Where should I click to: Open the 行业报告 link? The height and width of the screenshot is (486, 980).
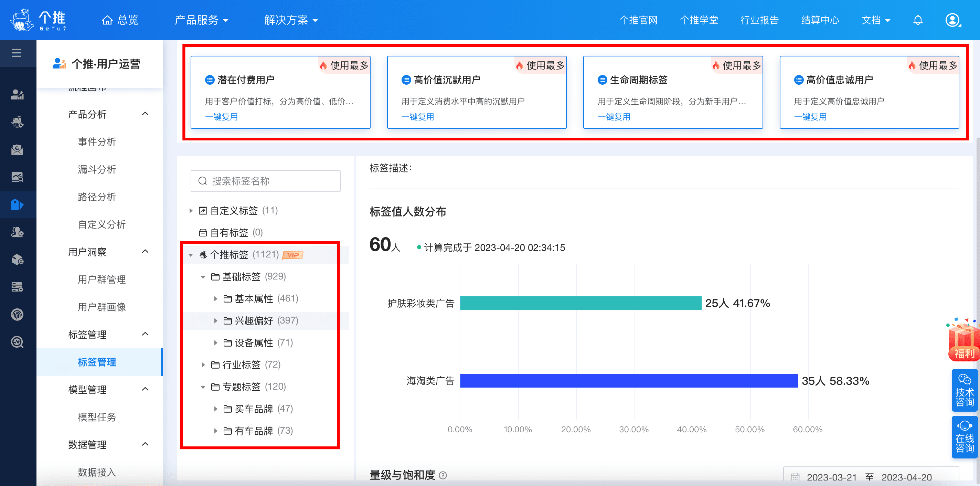(x=759, y=20)
